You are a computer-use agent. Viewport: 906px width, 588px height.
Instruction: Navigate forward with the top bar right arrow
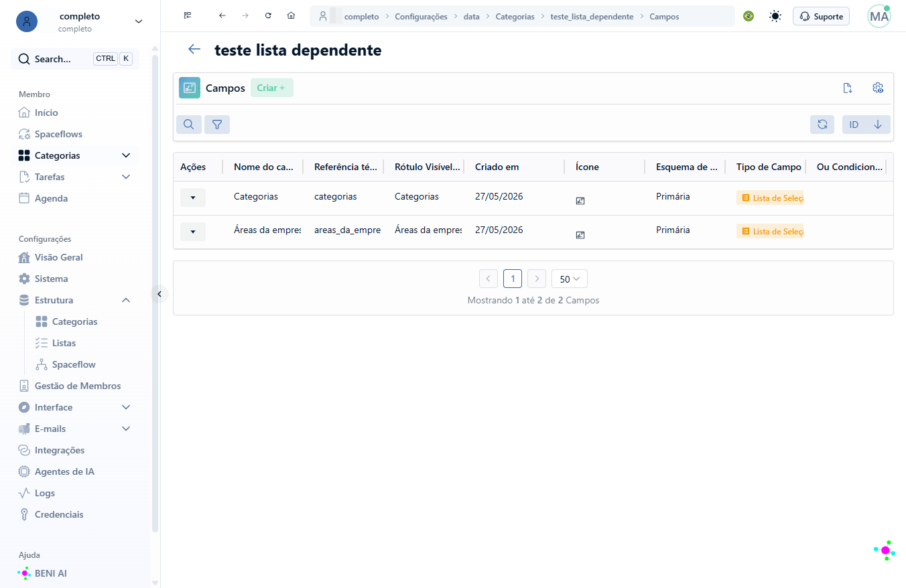coord(245,16)
